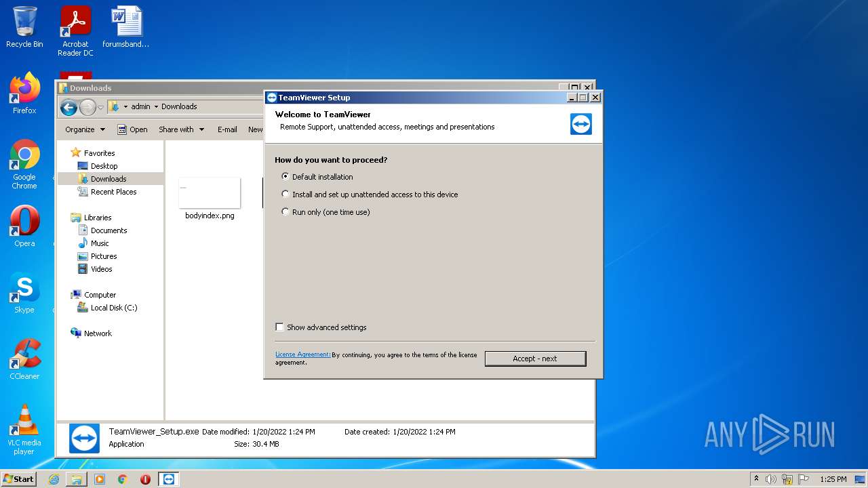Open Acrobat Reader DC shortcut
Viewport: 868px width, 488px height.
coord(75,31)
